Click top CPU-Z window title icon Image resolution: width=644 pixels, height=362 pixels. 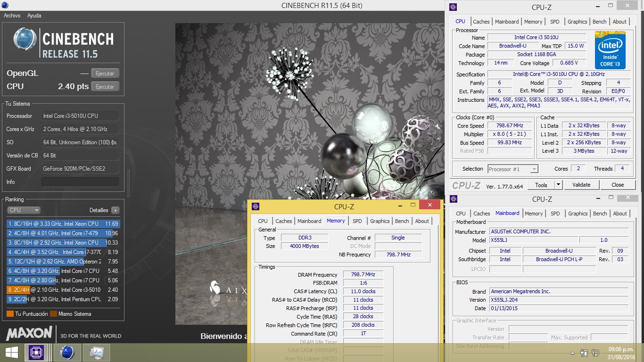pos(453,7)
